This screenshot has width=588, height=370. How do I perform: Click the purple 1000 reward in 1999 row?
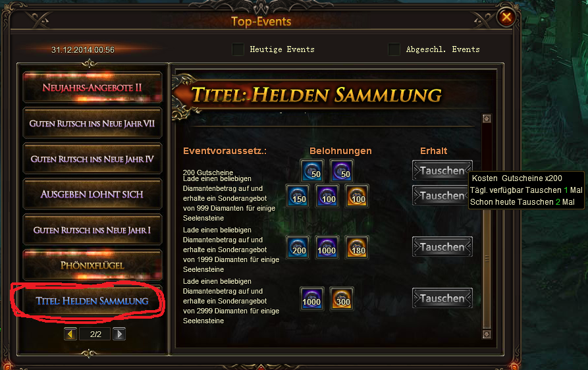click(327, 248)
